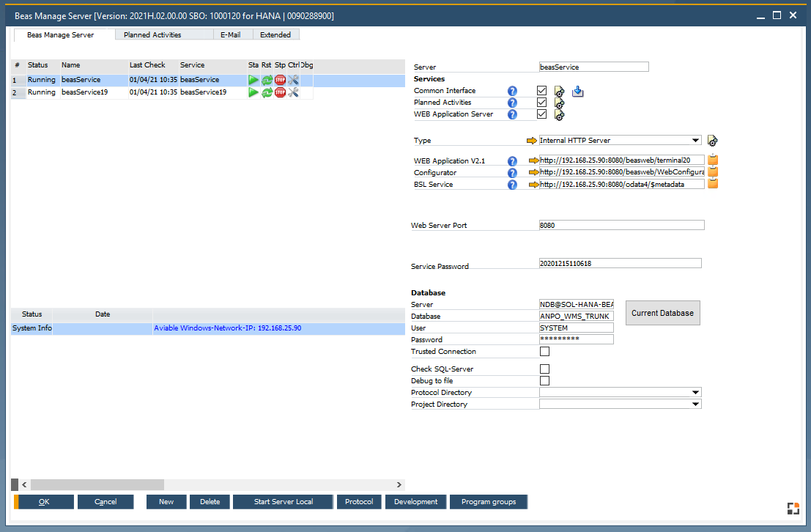Switch to the Planned Activities tab
Screen dimensions: 811x532
163,34
